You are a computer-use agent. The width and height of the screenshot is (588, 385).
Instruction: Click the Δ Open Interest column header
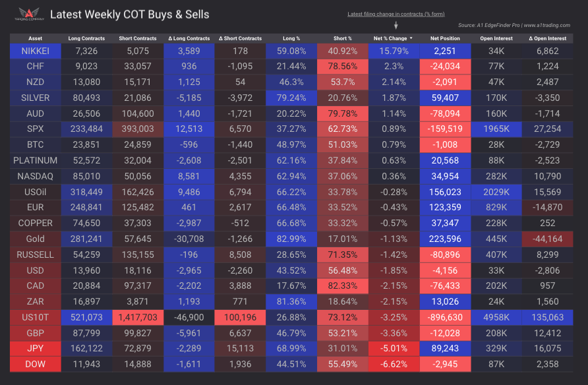pos(548,38)
